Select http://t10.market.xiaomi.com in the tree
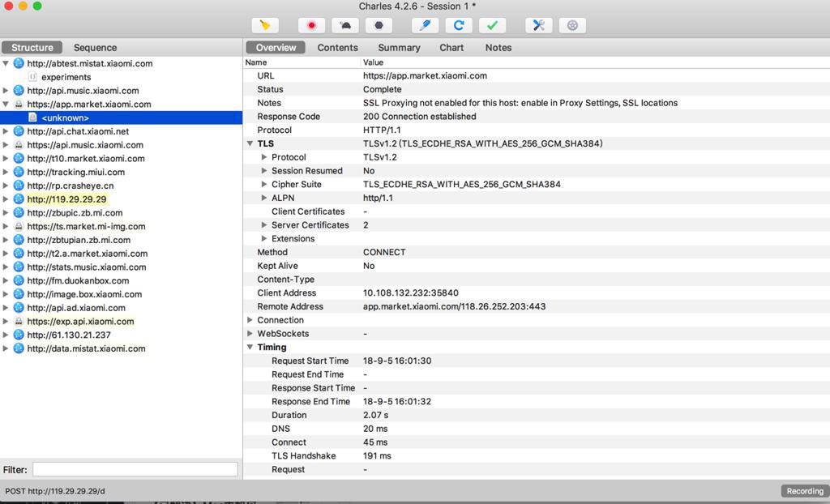 pyautogui.click(x=86, y=158)
